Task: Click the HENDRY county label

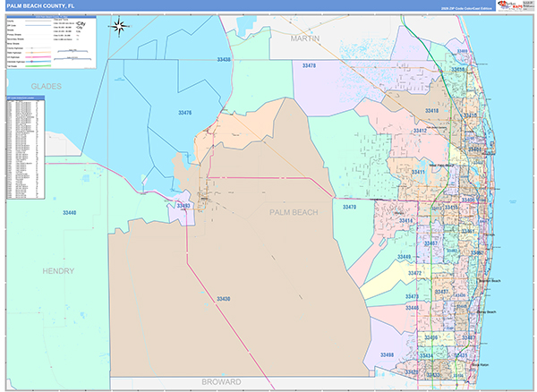Action: (x=58, y=270)
